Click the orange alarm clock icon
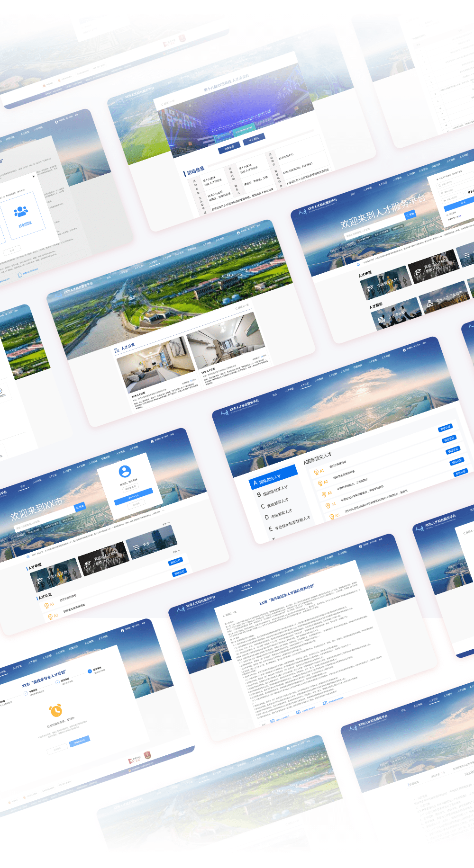Viewport: 474px width, 868px height. click(x=56, y=710)
